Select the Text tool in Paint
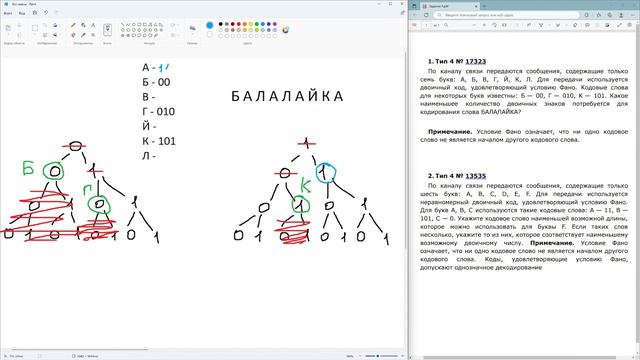The image size is (640, 360). click(93, 25)
